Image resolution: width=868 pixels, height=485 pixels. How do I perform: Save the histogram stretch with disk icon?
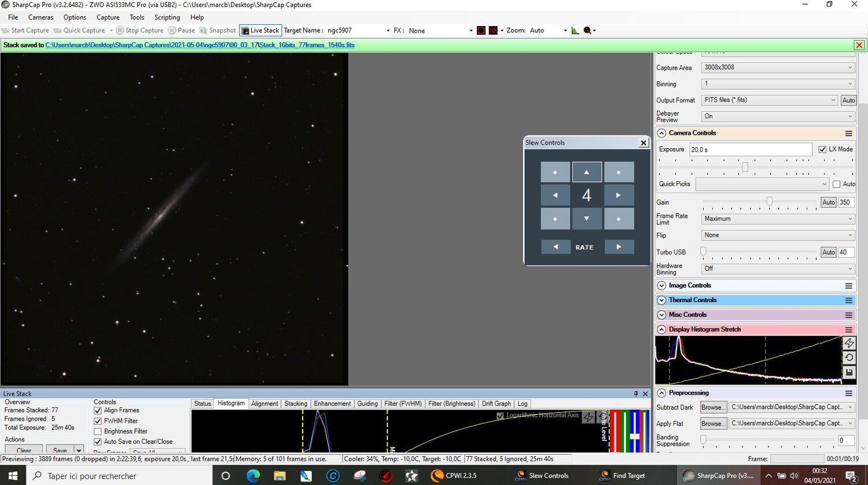tap(849, 373)
